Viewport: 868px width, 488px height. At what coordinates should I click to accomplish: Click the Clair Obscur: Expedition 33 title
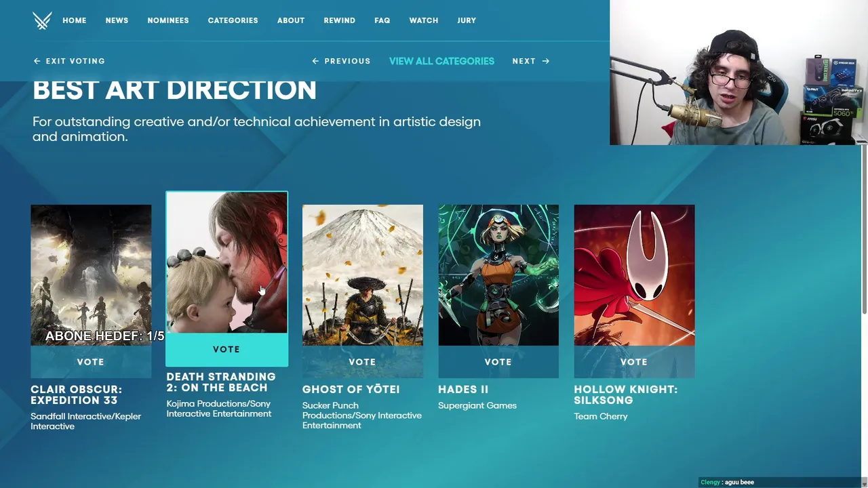[77, 394]
